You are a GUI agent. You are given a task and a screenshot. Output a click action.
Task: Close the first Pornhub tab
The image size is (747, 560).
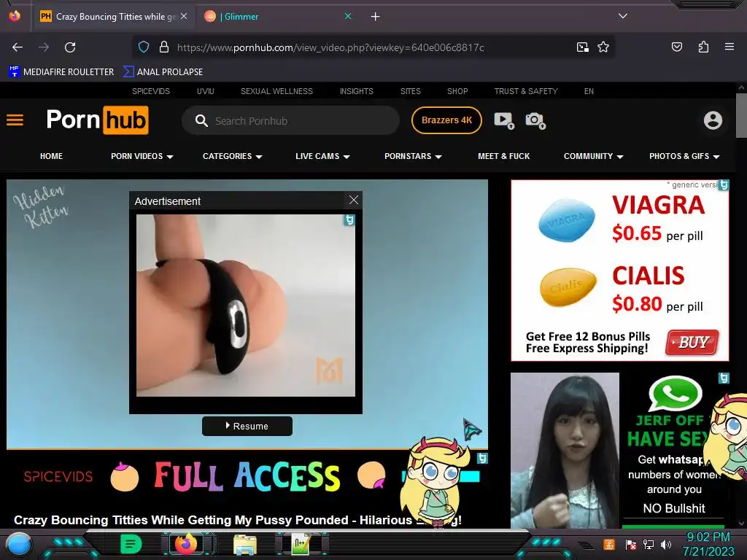pyautogui.click(x=184, y=16)
